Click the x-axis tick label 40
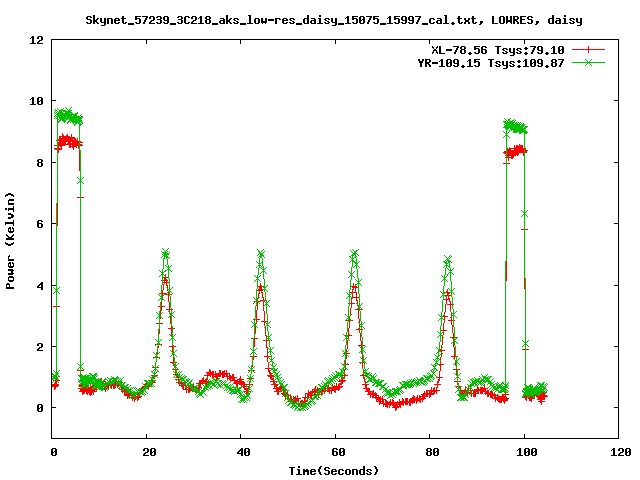The height and width of the screenshot is (480, 640). 244,452
